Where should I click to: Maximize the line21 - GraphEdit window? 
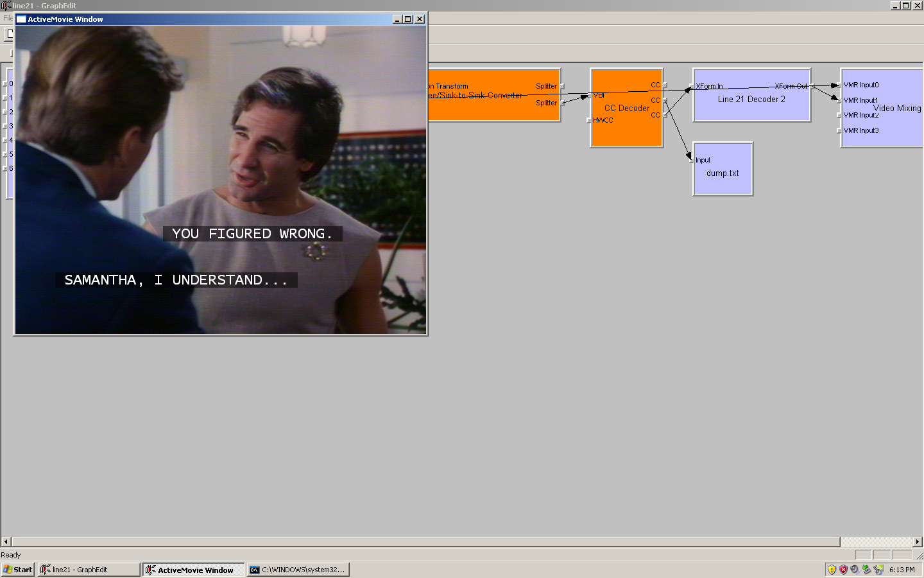tap(905, 5)
